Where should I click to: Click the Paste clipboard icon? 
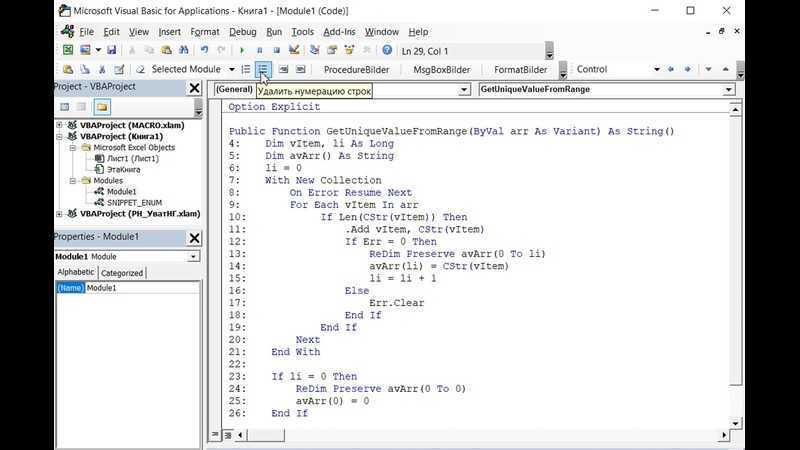166,50
